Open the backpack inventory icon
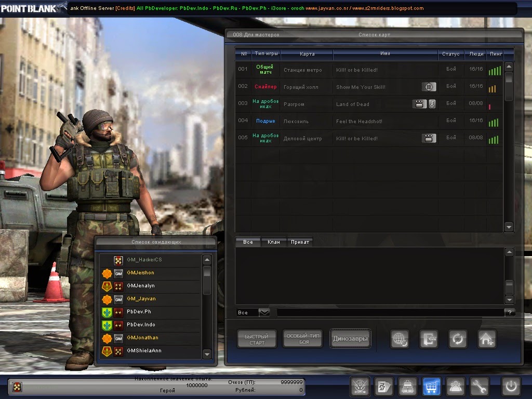The image size is (532, 399). pos(407,386)
